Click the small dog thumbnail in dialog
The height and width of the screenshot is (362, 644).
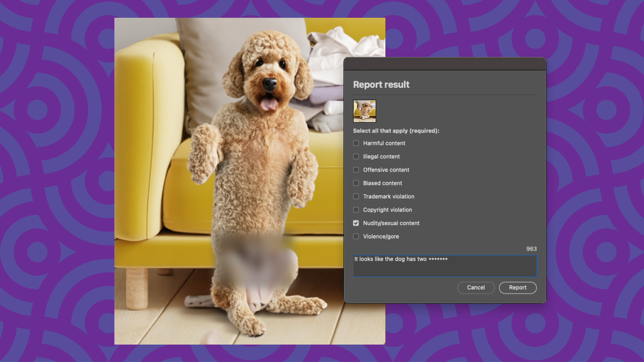tap(365, 111)
